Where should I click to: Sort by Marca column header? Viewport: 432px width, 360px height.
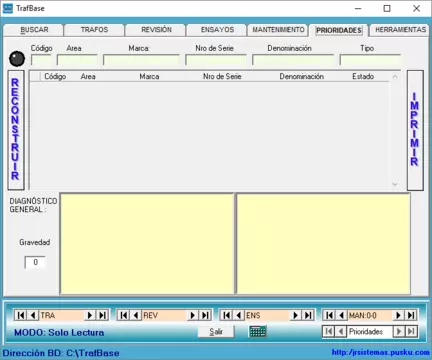coord(149,77)
